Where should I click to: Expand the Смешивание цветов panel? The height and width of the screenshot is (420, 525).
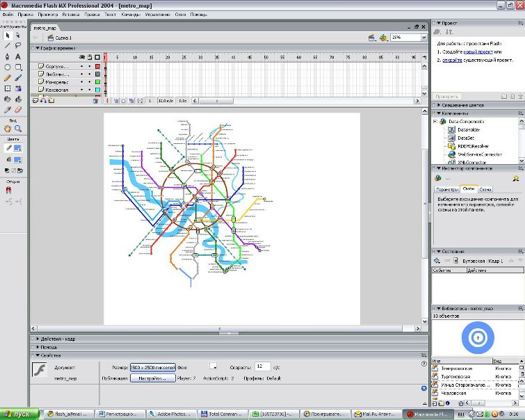pyautogui.click(x=462, y=105)
